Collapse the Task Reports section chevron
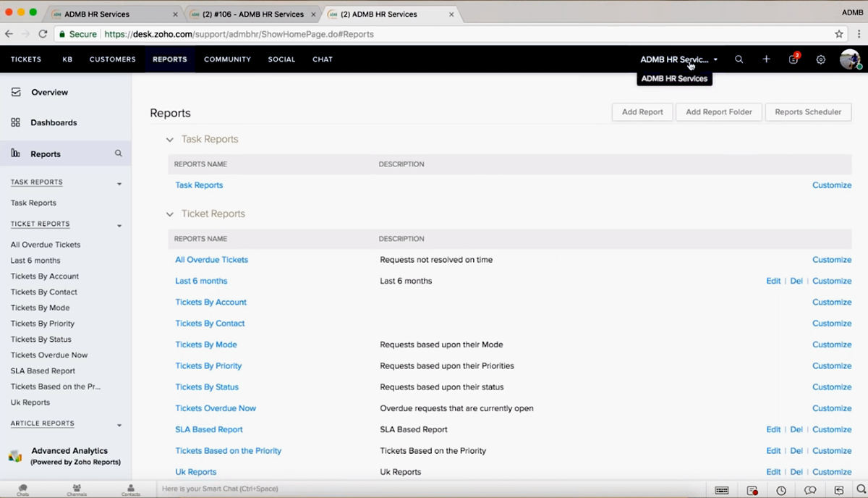The image size is (868, 498). [170, 140]
